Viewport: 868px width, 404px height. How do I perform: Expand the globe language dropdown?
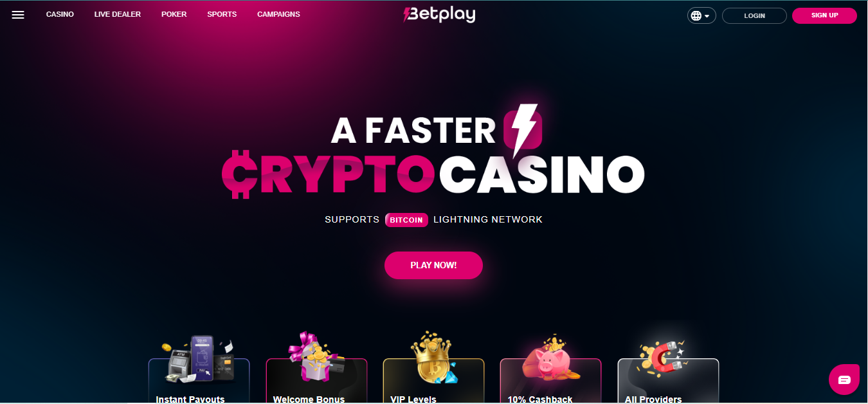(701, 15)
